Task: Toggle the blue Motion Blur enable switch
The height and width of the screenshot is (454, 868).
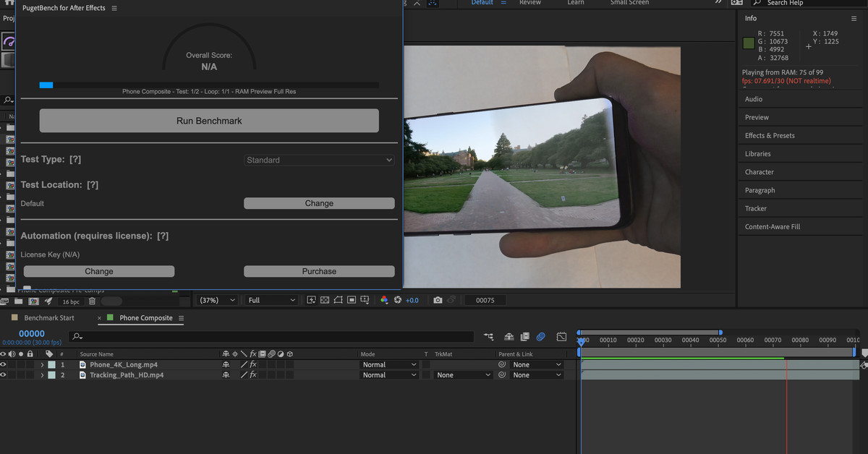Action: 540,337
